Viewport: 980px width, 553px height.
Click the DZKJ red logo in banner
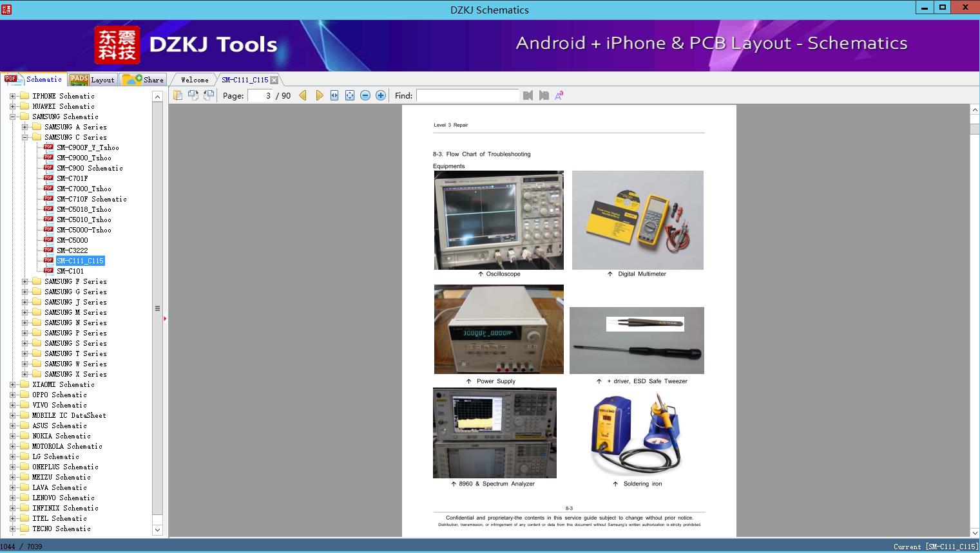117,45
